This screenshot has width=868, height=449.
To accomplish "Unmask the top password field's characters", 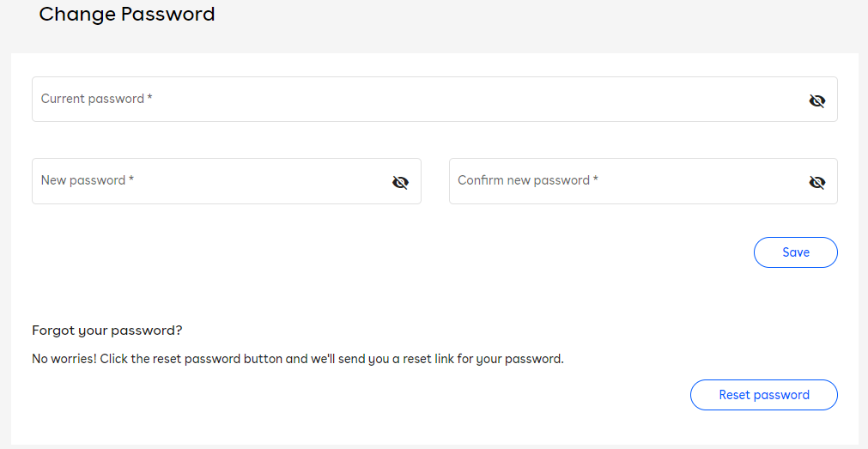I will (816, 100).
